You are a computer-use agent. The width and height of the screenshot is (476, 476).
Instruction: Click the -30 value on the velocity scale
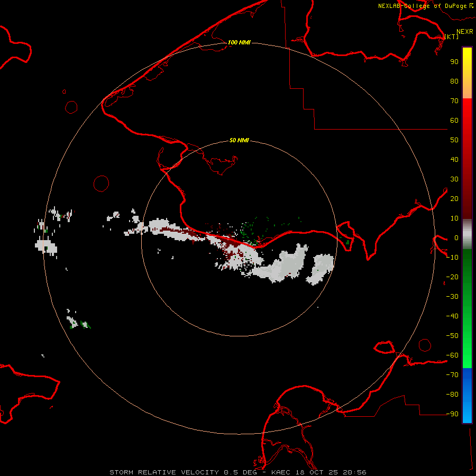pyautogui.click(x=452, y=297)
